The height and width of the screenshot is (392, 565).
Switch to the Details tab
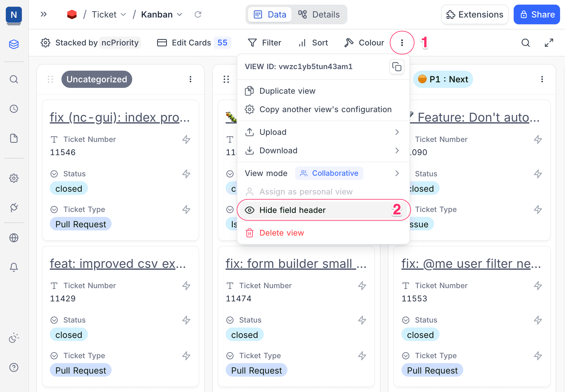[x=319, y=14]
